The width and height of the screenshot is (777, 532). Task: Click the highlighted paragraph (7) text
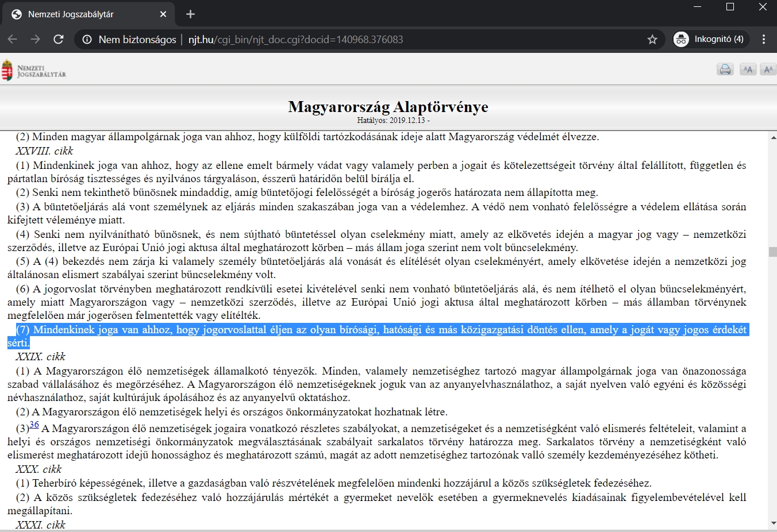coord(377,336)
